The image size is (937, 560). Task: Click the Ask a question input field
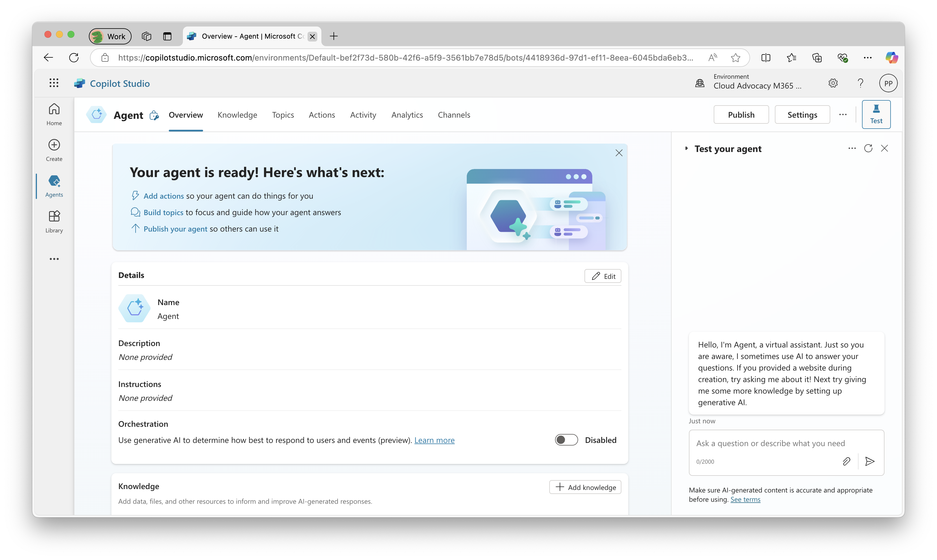[770, 444]
